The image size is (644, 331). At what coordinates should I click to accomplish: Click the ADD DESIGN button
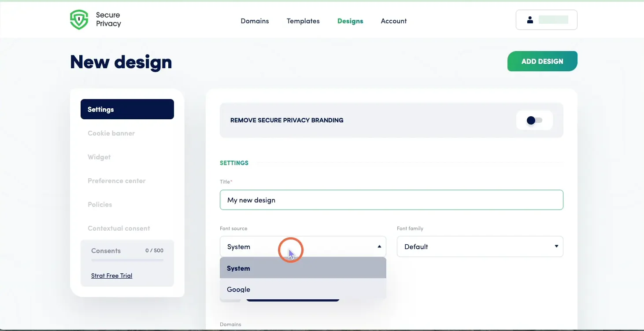542,61
